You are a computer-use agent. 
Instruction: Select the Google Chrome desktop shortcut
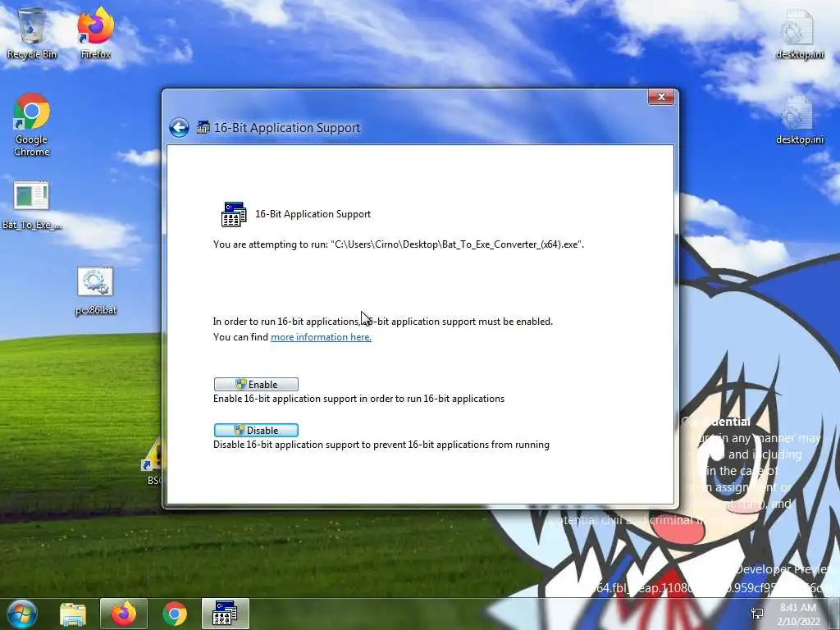point(32,125)
